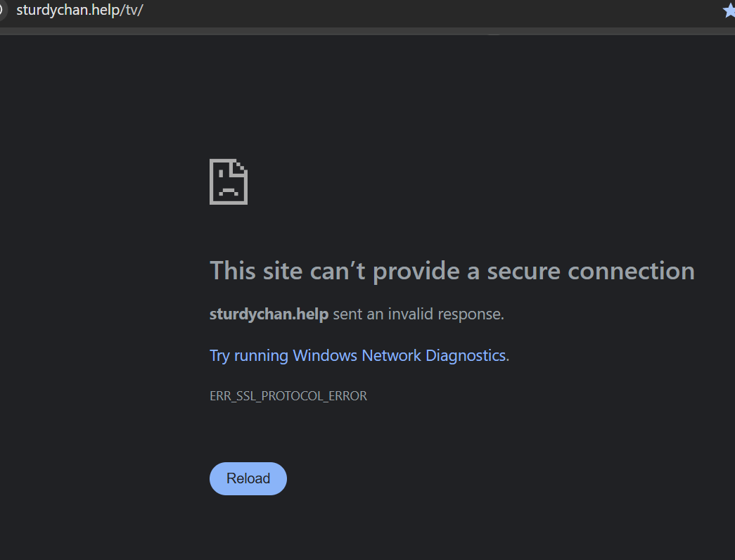Click the "sent an invalid response" text

pos(418,314)
